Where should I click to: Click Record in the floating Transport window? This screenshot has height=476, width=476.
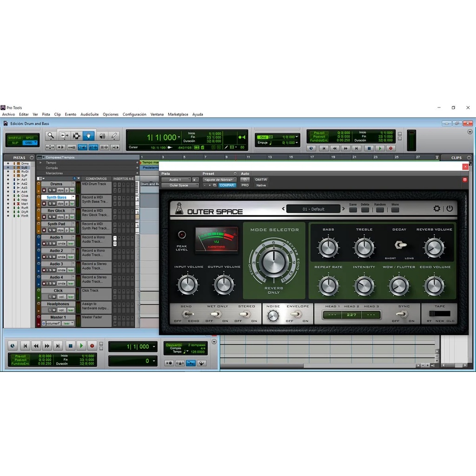(x=93, y=345)
